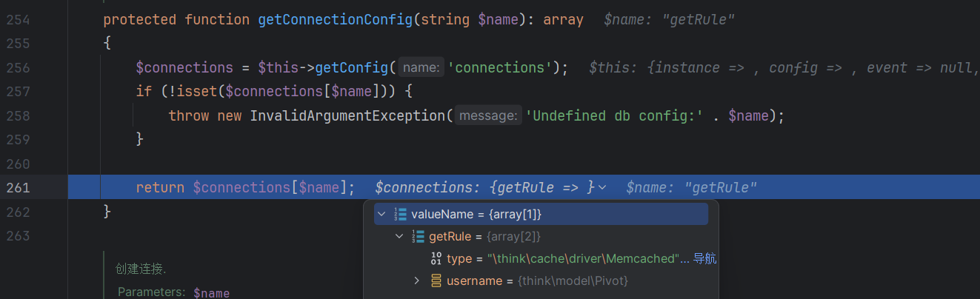Click the InvalidArgumentException class name
The image size is (980, 299).
[348, 115]
